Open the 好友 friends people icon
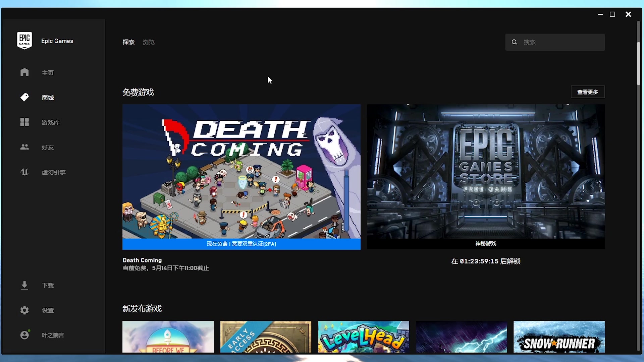The image size is (644, 362). [x=24, y=147]
